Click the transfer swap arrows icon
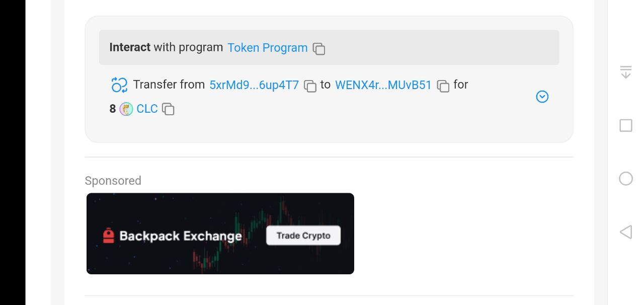This screenshot has width=644, height=305. [x=119, y=85]
